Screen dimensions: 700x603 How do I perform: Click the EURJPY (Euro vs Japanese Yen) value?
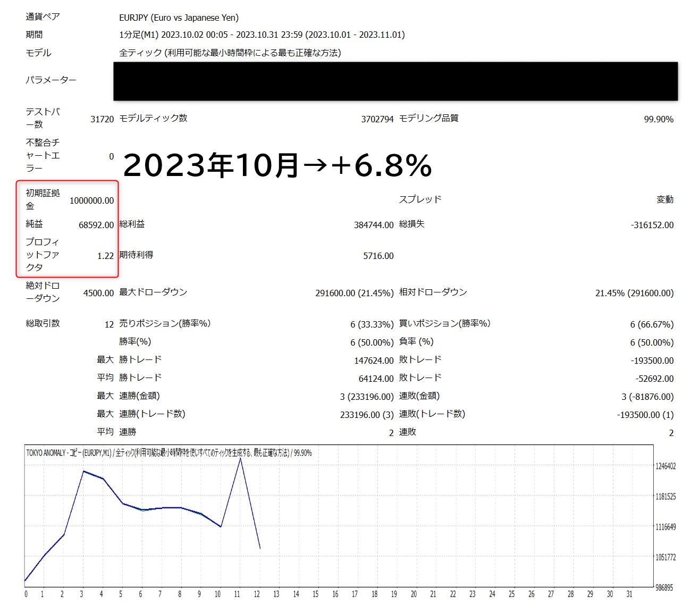coord(179,18)
